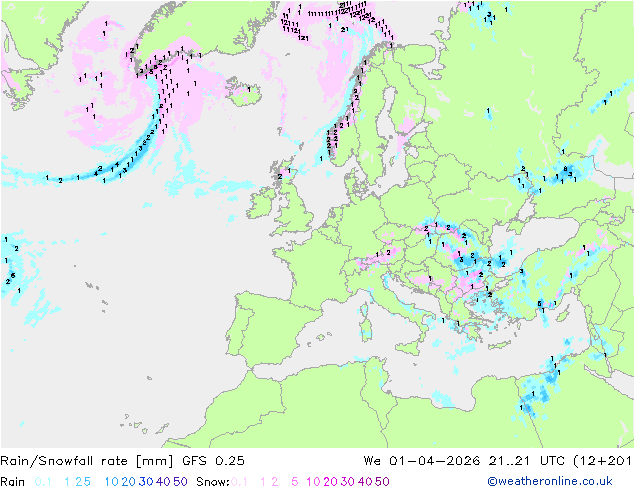Select the snow legend value 20
Image resolution: width=634 pixels, height=490 pixels.
click(330, 482)
